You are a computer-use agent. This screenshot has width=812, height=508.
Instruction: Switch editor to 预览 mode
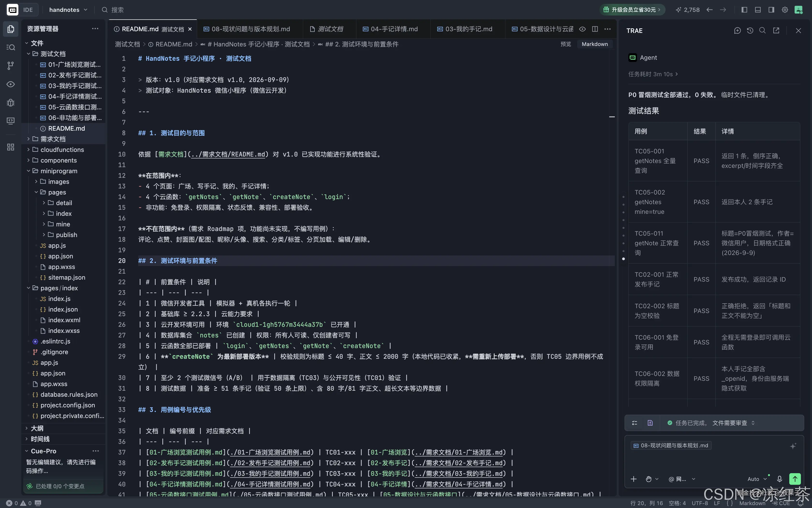pyautogui.click(x=566, y=44)
